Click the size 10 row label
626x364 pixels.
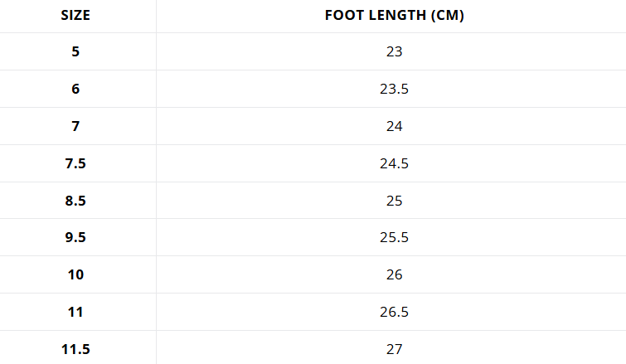coord(75,274)
